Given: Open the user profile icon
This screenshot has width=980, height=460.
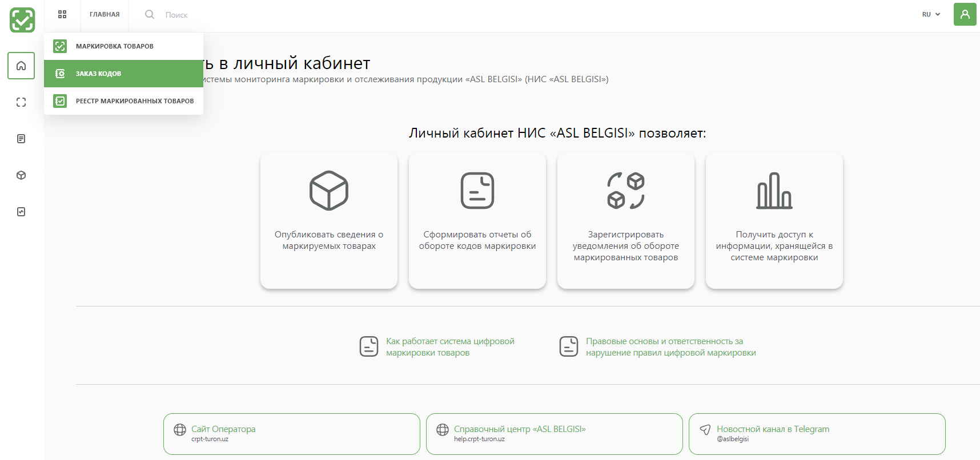Looking at the screenshot, I should click(x=965, y=14).
